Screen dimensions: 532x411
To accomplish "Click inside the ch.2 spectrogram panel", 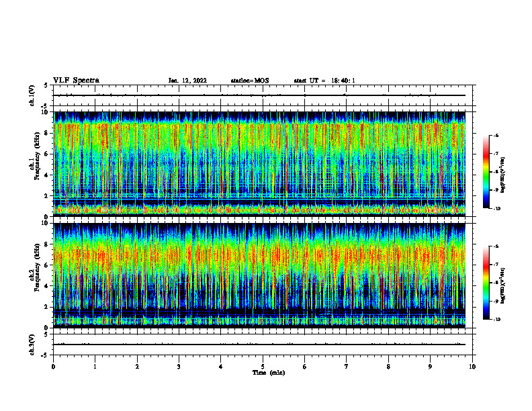I will (259, 275).
